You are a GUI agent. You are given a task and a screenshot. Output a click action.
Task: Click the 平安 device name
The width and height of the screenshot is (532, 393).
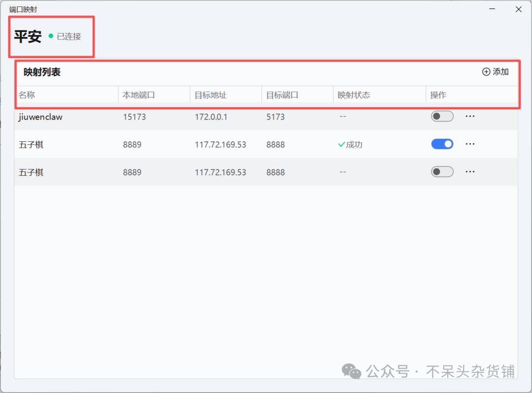[x=28, y=36]
